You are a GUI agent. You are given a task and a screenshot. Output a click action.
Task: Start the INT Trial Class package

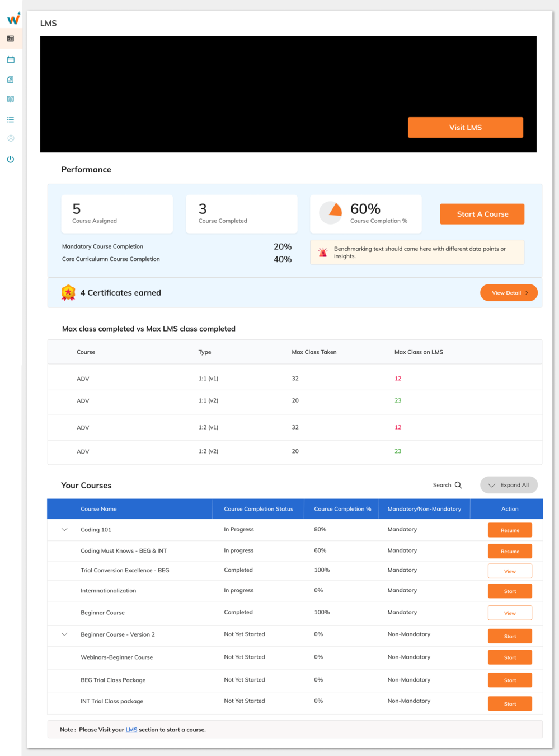pos(510,704)
